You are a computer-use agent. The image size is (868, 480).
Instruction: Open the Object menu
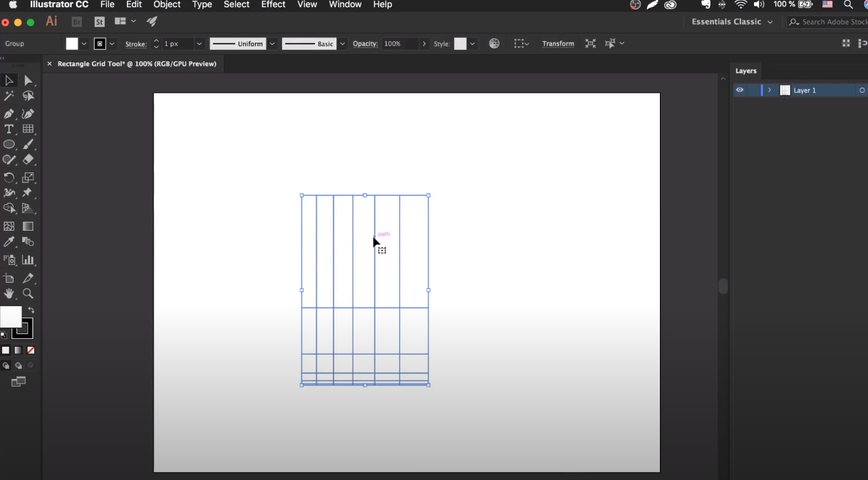[167, 5]
